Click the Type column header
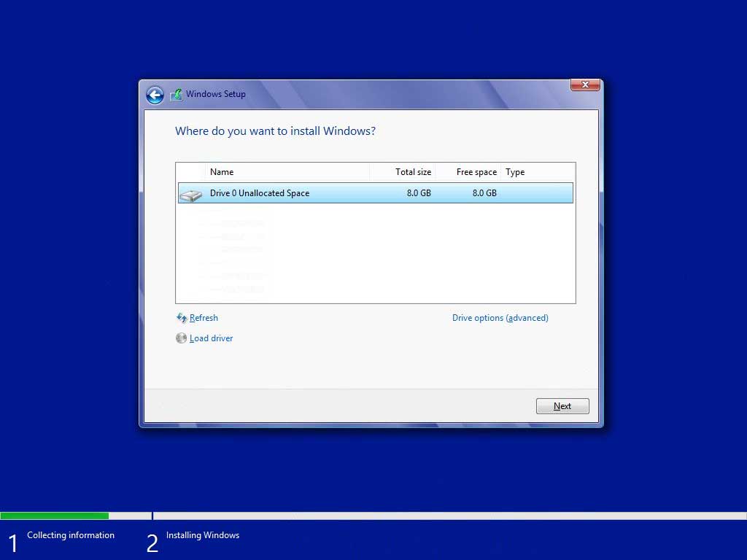 (537, 172)
